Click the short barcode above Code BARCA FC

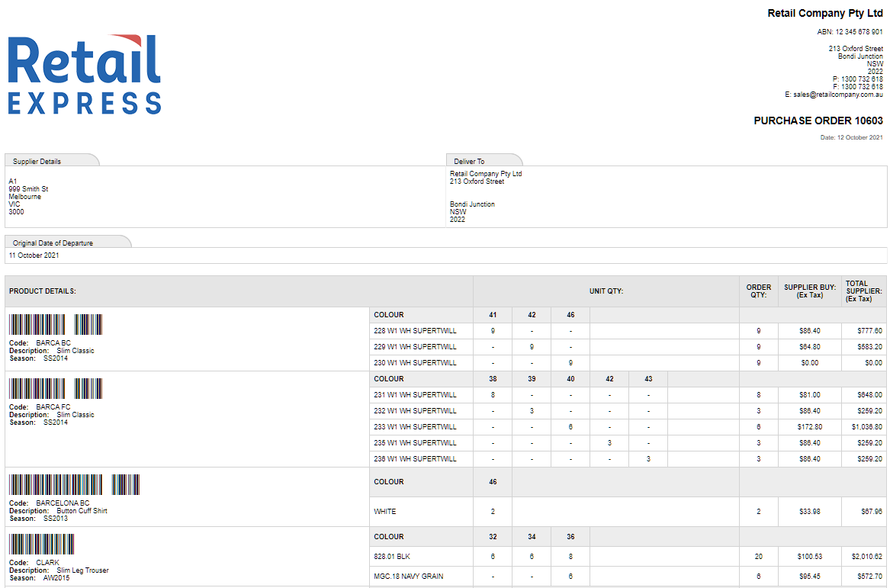tap(88, 389)
